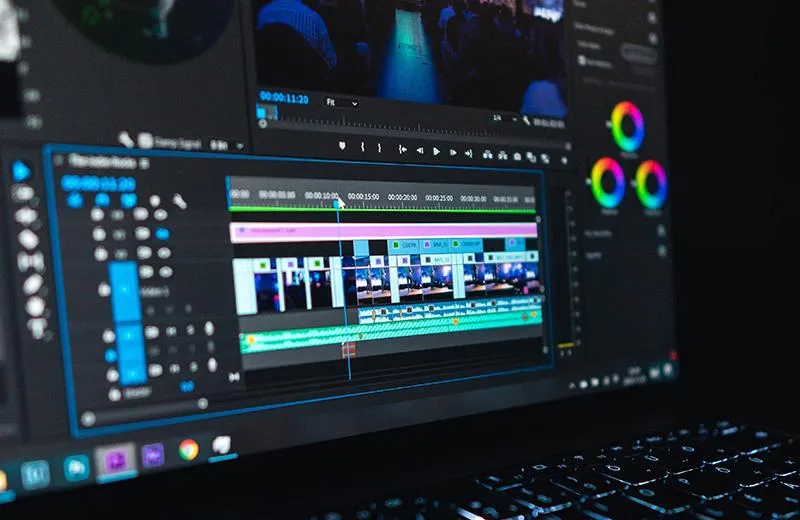Screen dimensions: 800x520
Task: Open Program Monitor settings wrench
Action: click(x=527, y=121)
